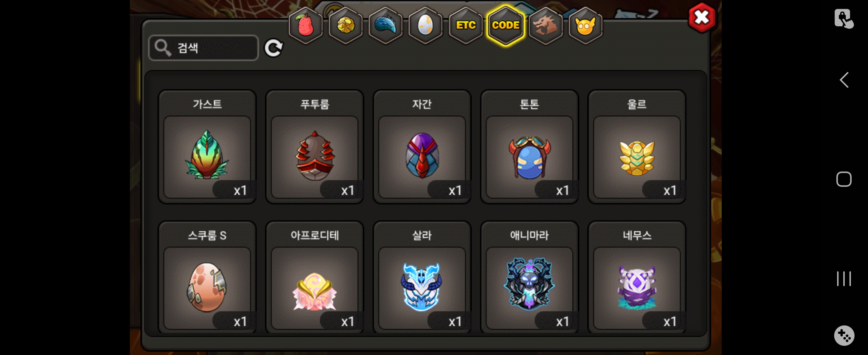
Task: Open the 울르 golden egg item
Action: (x=637, y=147)
